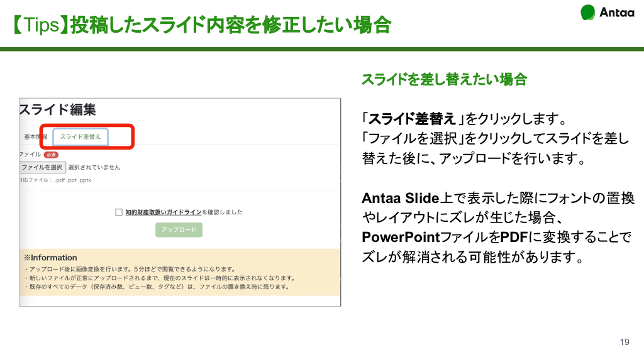Screen dimensions: 644x362
Task: Click the 対応ファイル .pdf .ppt .pptx hint
Action: pyautogui.click(x=55, y=180)
